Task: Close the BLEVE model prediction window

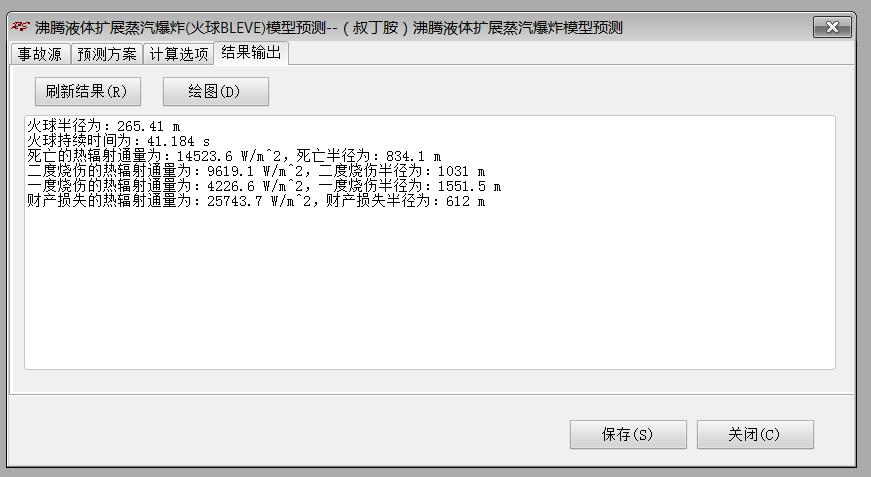Action: click(832, 27)
